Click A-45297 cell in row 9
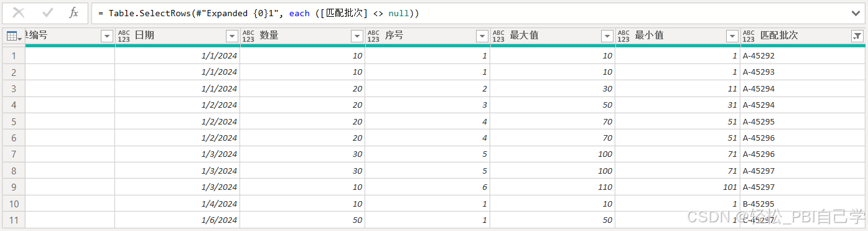The height and width of the screenshot is (231, 868). (x=803, y=187)
